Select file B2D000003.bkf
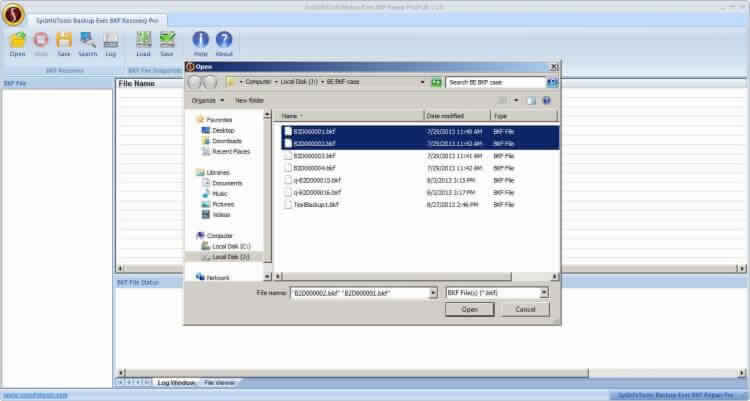The height and width of the screenshot is (401, 750). [x=420, y=156]
